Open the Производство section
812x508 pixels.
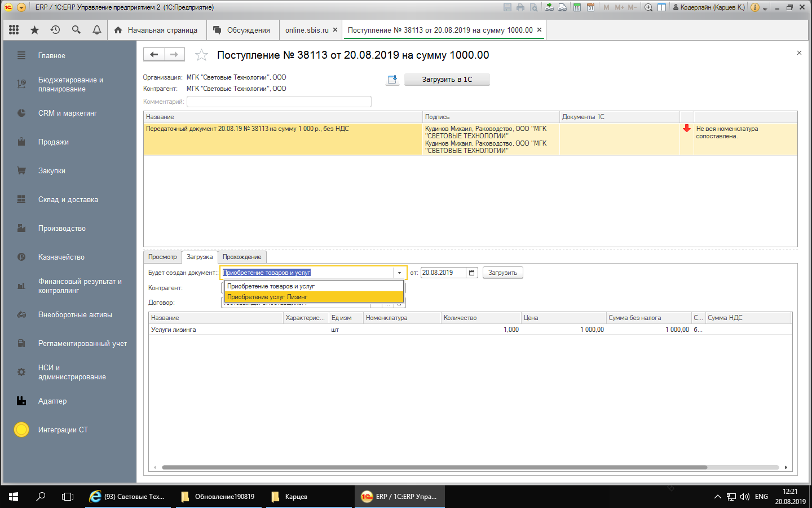[x=69, y=228]
